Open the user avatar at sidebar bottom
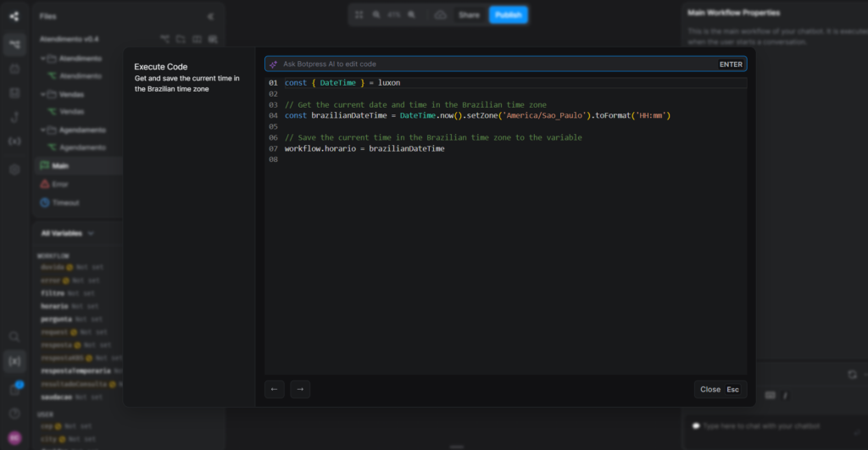Viewport: 868px width, 450px height. pyautogui.click(x=14, y=437)
